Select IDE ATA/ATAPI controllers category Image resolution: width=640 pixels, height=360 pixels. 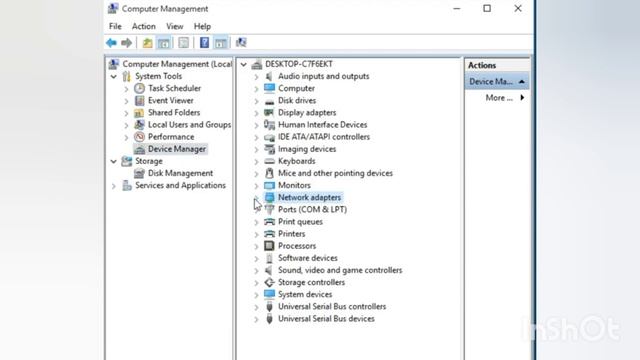(x=324, y=137)
